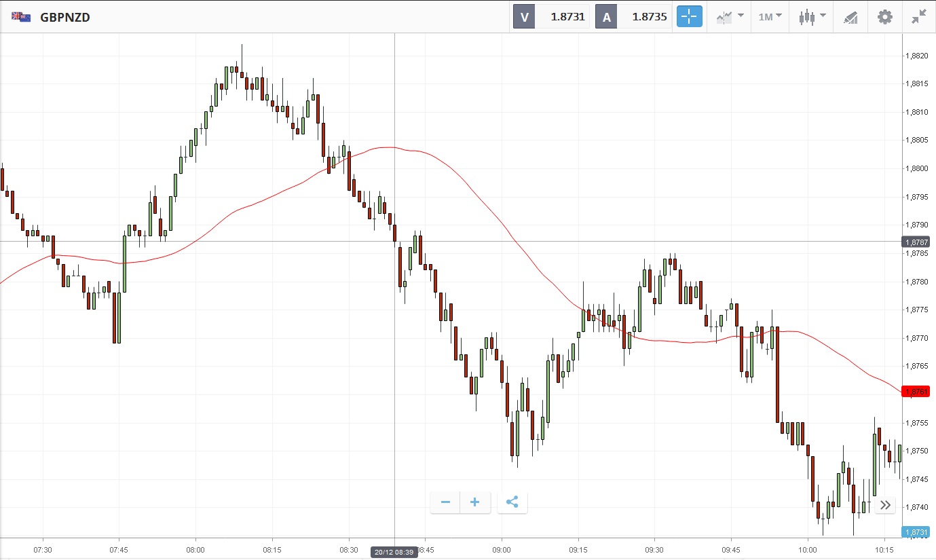Select the GBPNZD instrument title
936x560 pixels.
click(x=65, y=17)
